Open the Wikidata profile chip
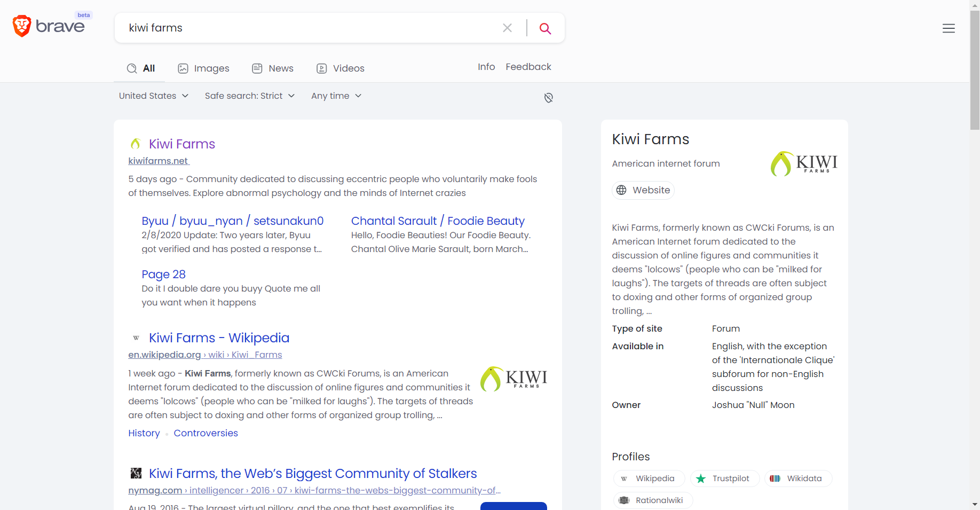Image resolution: width=980 pixels, height=510 pixels. point(799,478)
